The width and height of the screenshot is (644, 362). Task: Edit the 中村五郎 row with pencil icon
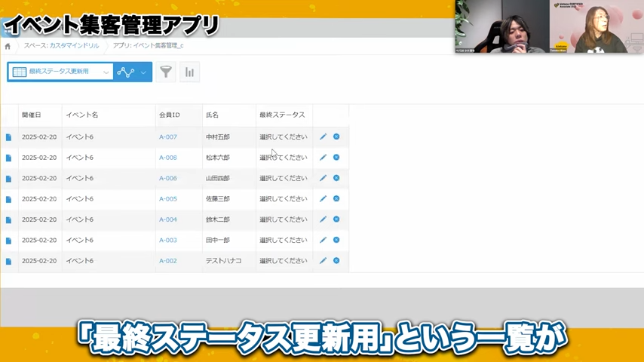pos(324,137)
